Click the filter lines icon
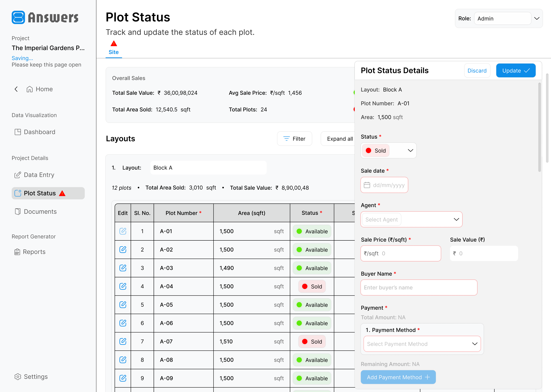The height and width of the screenshot is (392, 551). click(x=286, y=139)
